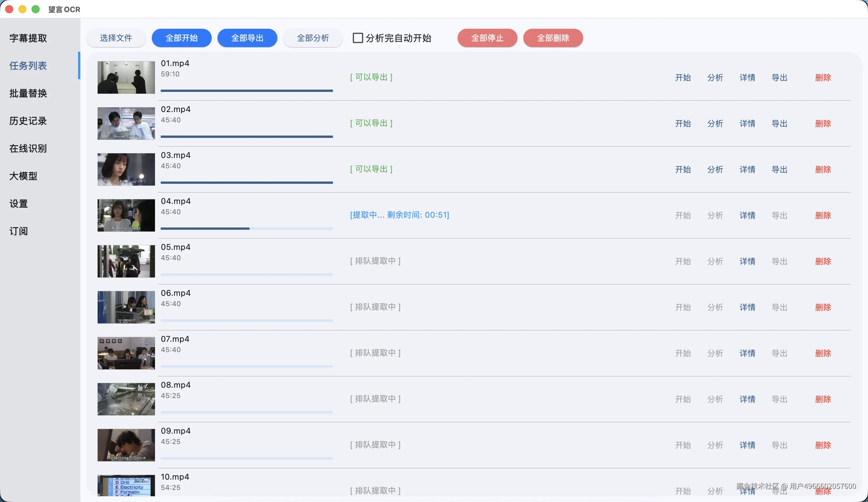Click 导出 for 01.mp4
Image resolution: width=868 pixels, height=502 pixels.
click(779, 78)
